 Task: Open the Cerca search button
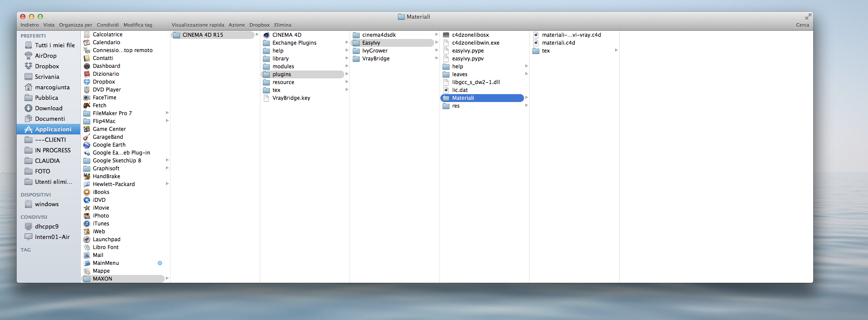tap(803, 25)
